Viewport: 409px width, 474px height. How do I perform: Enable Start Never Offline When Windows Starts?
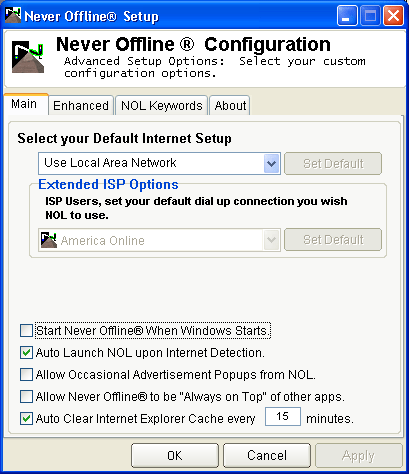pyautogui.click(x=26, y=331)
